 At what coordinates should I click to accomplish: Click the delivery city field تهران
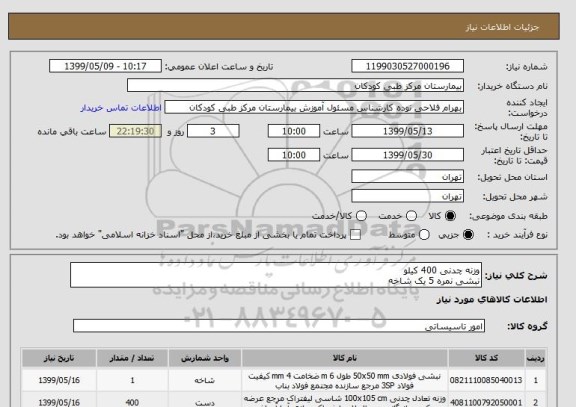coord(407,196)
